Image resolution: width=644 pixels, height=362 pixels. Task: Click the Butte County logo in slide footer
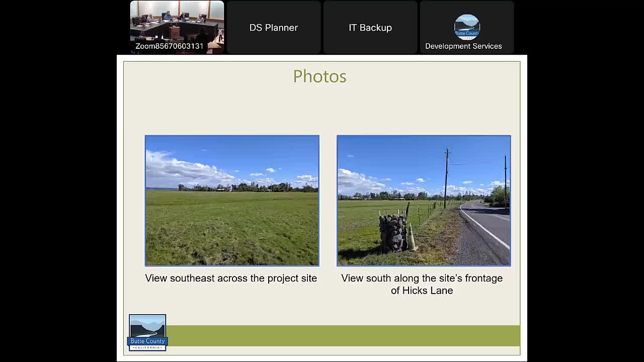[x=147, y=332]
